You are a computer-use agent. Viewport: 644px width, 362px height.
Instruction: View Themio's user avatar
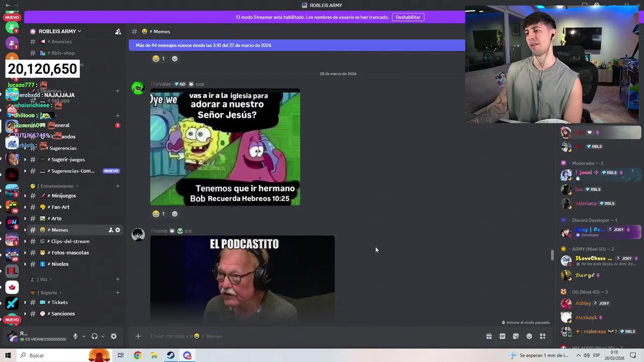[138, 234]
